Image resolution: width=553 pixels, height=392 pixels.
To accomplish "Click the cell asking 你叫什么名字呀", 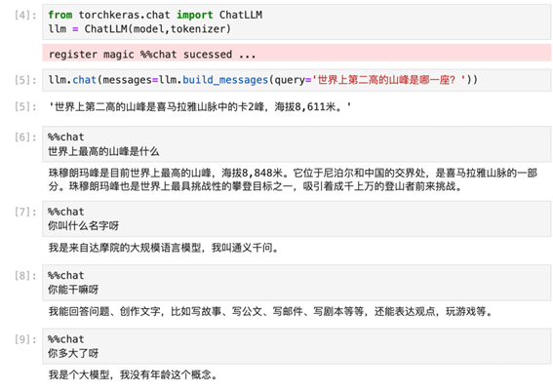I will tap(296, 218).
